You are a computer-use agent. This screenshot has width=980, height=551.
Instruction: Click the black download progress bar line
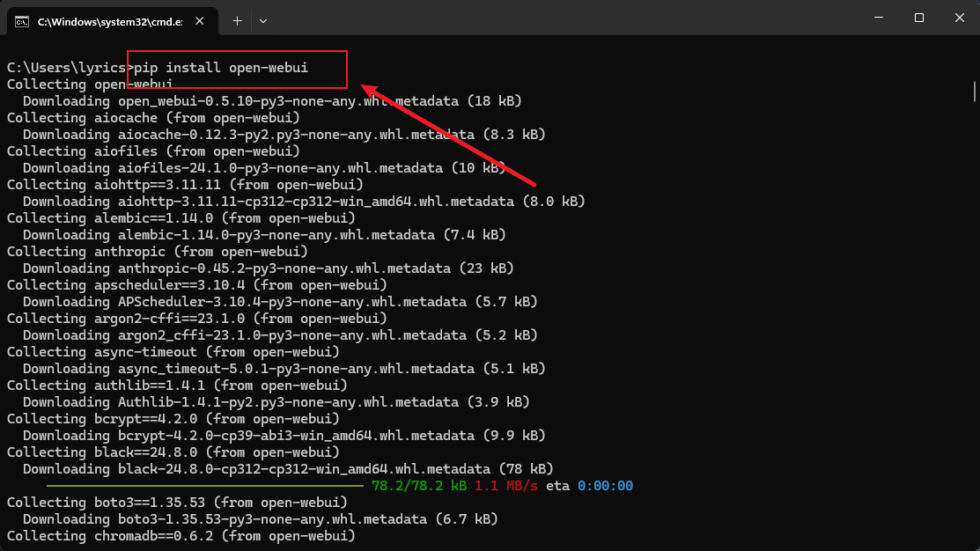click(x=205, y=485)
